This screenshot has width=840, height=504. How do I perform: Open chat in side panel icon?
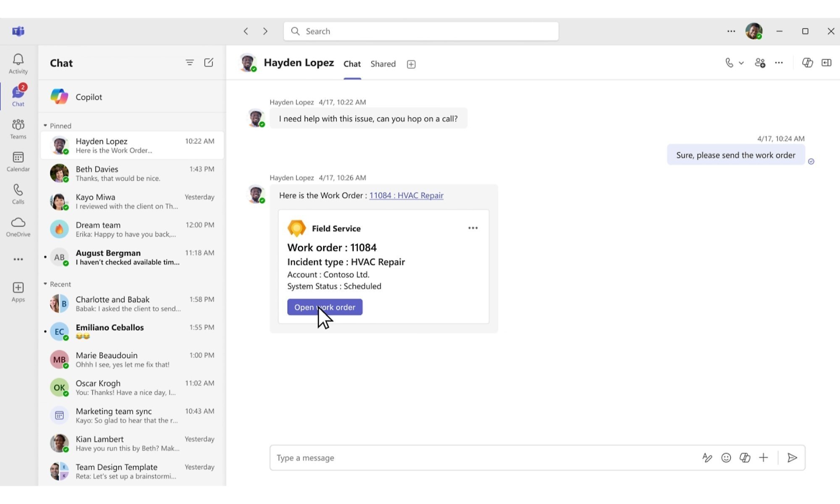[826, 63]
